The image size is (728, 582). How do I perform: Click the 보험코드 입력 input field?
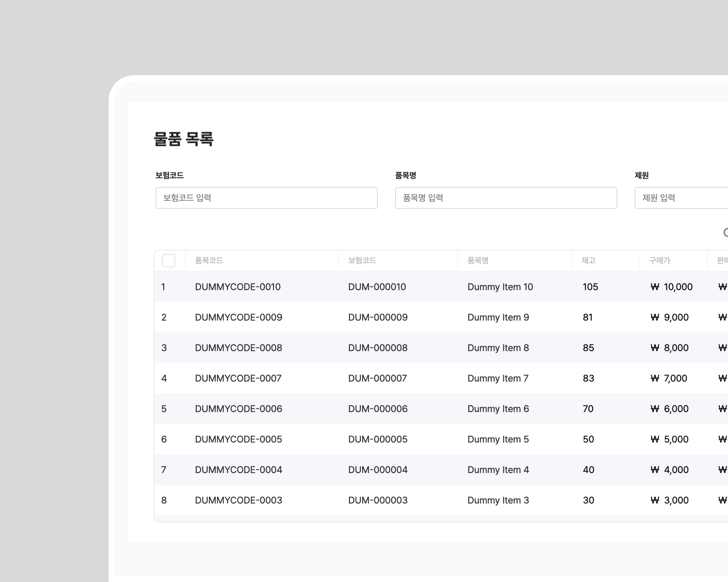click(266, 198)
